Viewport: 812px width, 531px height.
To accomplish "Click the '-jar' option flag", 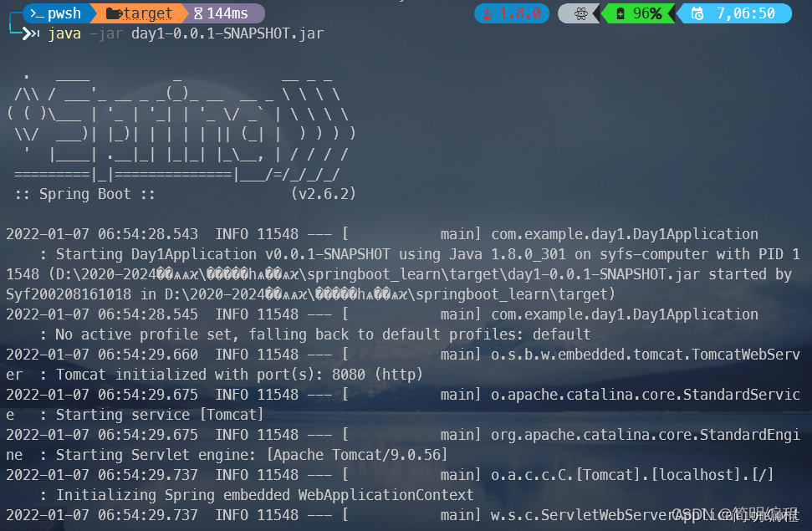I will tap(106, 33).
